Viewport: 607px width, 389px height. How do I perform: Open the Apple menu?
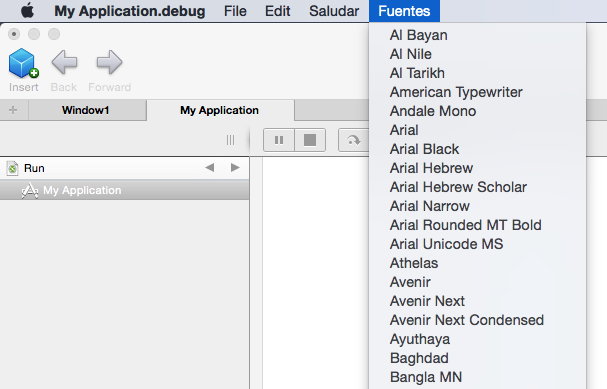click(x=27, y=11)
